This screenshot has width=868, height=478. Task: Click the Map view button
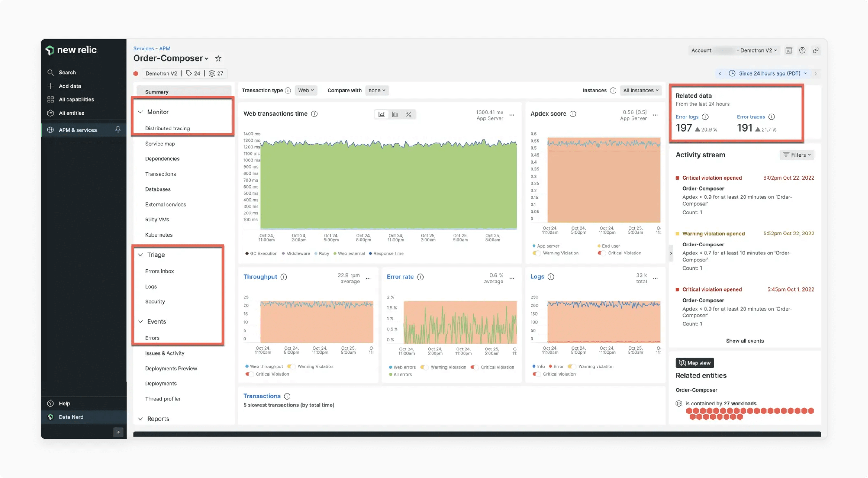(x=694, y=363)
